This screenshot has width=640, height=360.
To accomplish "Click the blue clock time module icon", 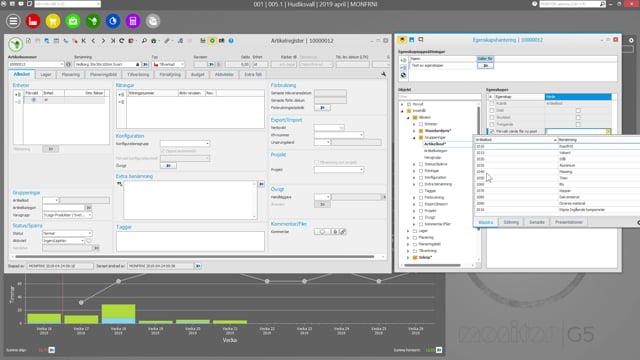I will (113, 21).
